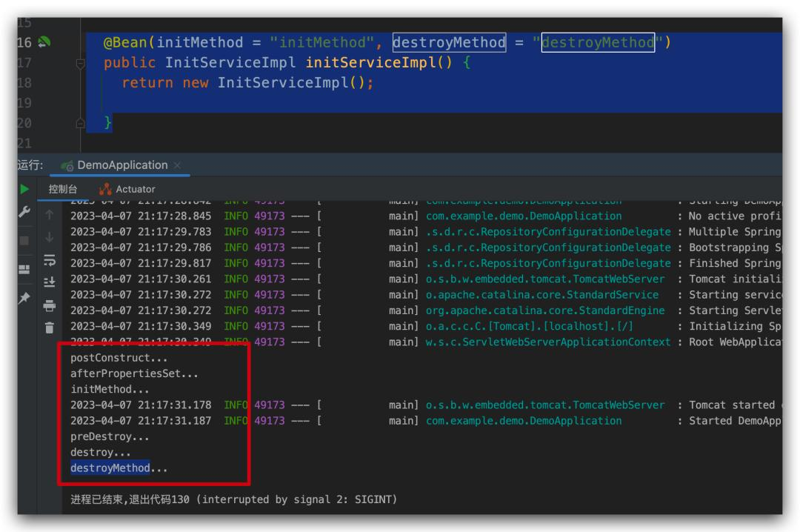Click w.s.c.ServletWebServerApplicationContext logger
Image resolution: width=800 pixels, height=532 pixels.
(x=548, y=342)
